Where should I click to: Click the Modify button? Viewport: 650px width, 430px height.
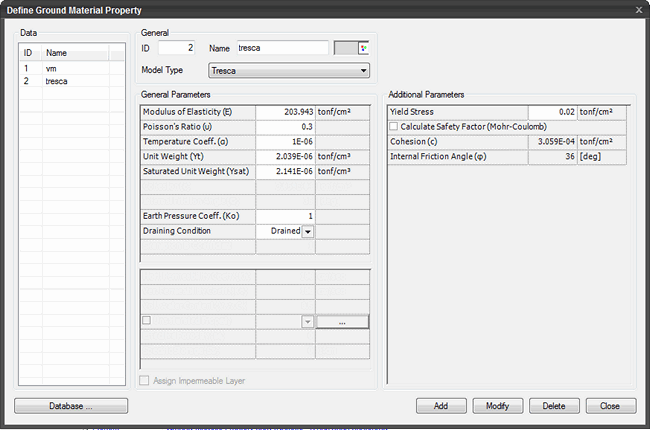click(x=497, y=406)
